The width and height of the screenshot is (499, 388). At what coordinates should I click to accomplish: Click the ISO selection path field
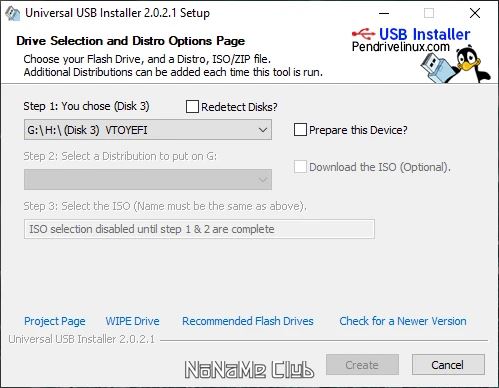coord(199,229)
